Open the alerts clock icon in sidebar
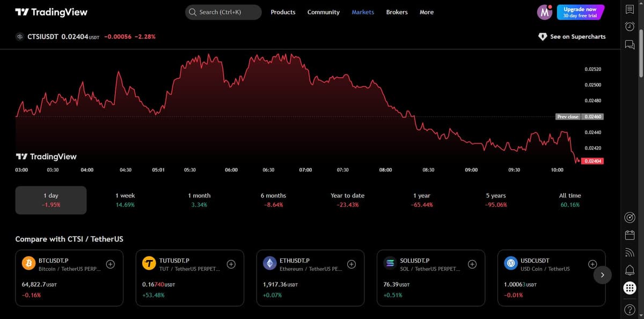The image size is (644, 319). point(630,26)
